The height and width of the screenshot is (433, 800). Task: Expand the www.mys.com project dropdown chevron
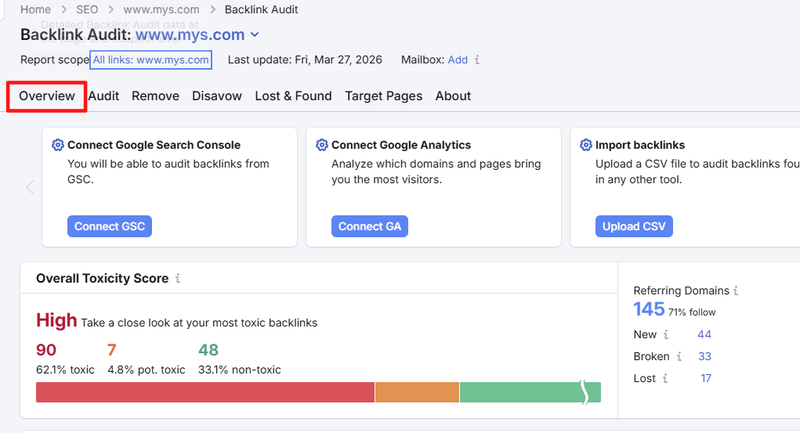coord(255,35)
